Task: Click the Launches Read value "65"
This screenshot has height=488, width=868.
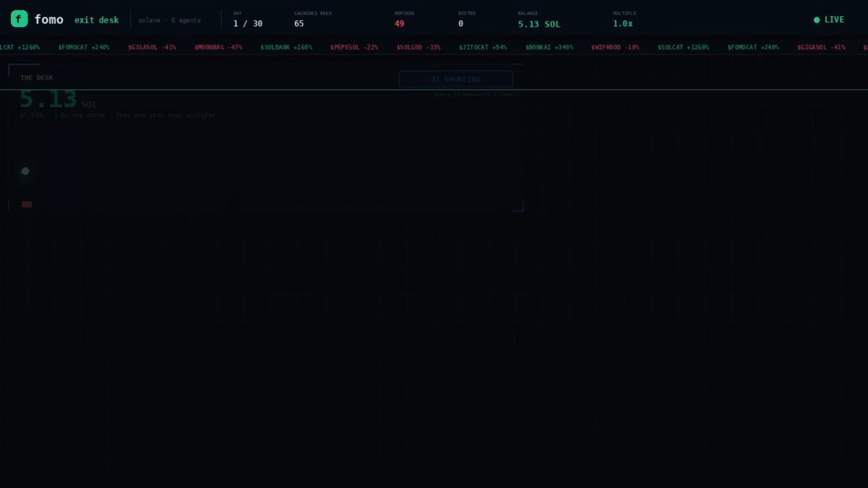Action: point(299,24)
